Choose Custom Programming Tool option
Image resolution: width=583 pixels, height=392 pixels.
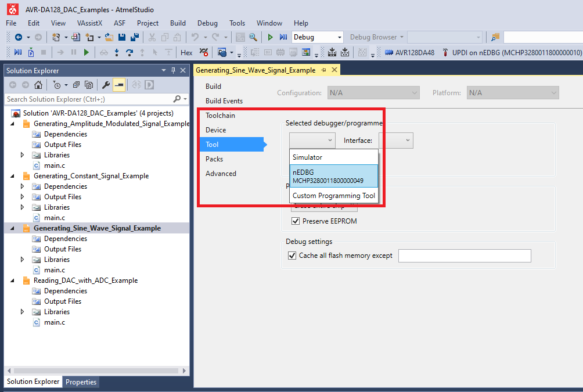click(333, 196)
